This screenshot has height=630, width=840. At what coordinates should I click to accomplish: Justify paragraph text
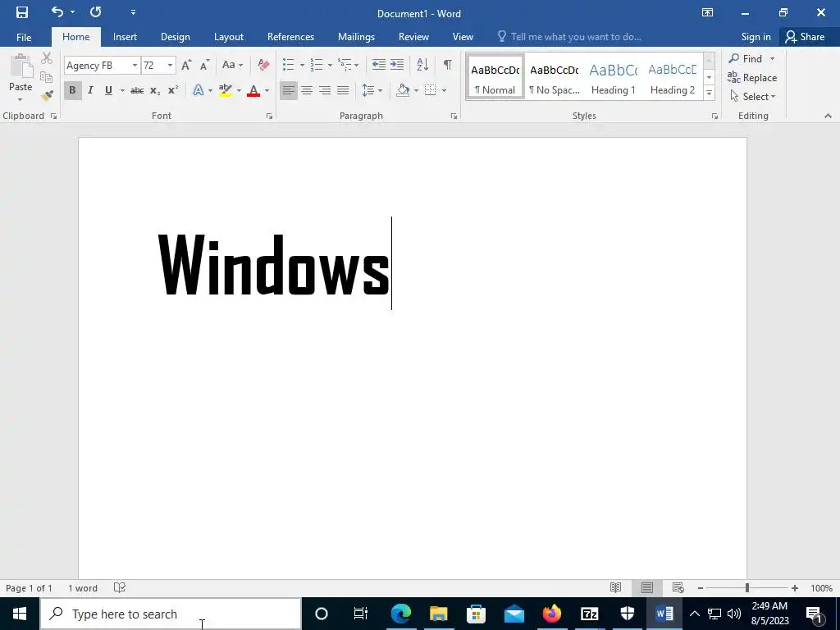[343, 90]
